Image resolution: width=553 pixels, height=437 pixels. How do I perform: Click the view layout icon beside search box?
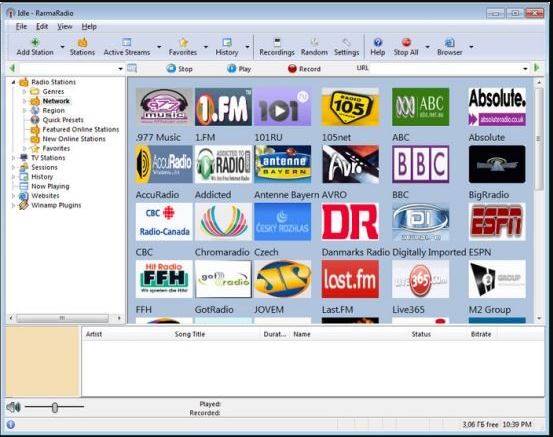point(132,68)
